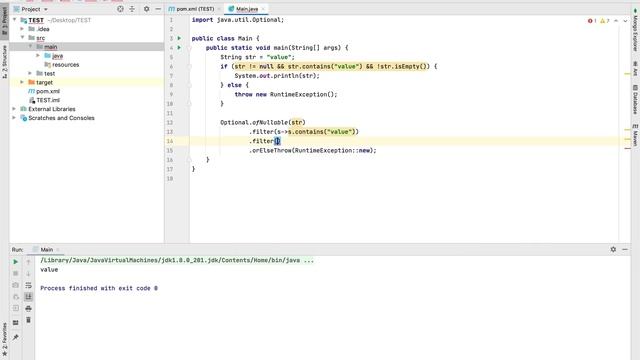The image size is (640, 360).
Task: Open the Structure tool window tab
Action: [4, 62]
